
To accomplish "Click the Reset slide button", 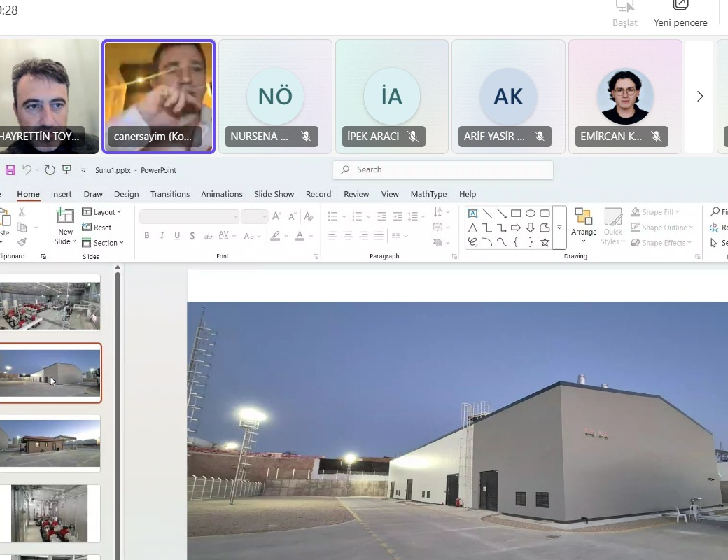I will [x=97, y=227].
